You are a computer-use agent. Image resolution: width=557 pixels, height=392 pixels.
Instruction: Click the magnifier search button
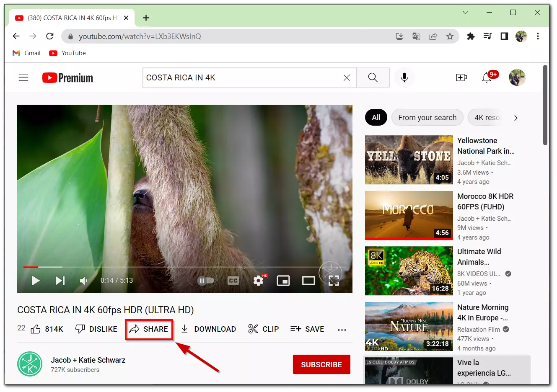coord(373,77)
